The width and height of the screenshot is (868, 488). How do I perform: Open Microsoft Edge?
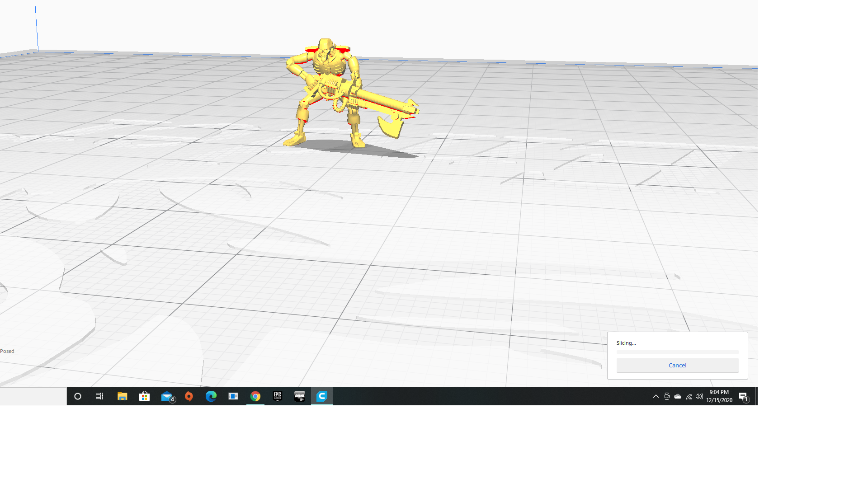pyautogui.click(x=211, y=396)
